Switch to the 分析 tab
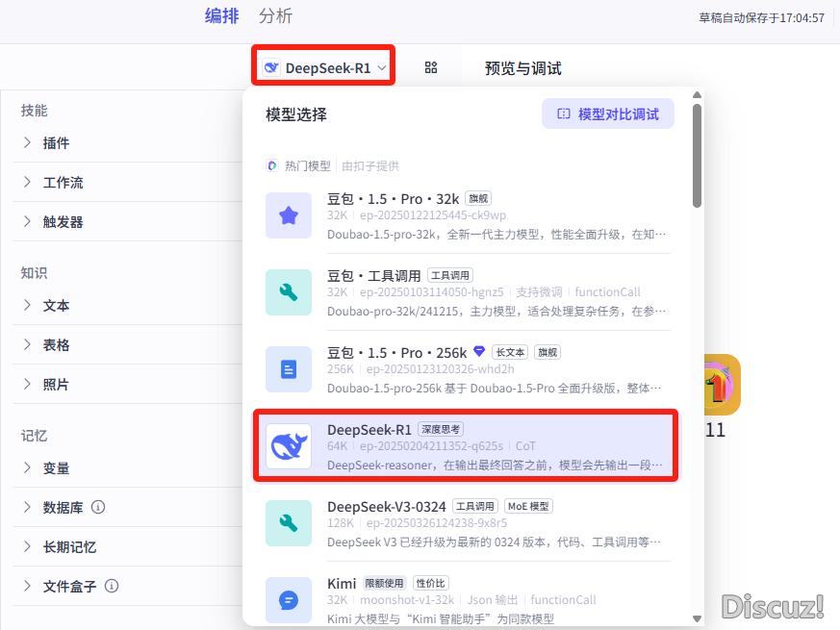The width and height of the screenshot is (840, 630). tap(275, 16)
